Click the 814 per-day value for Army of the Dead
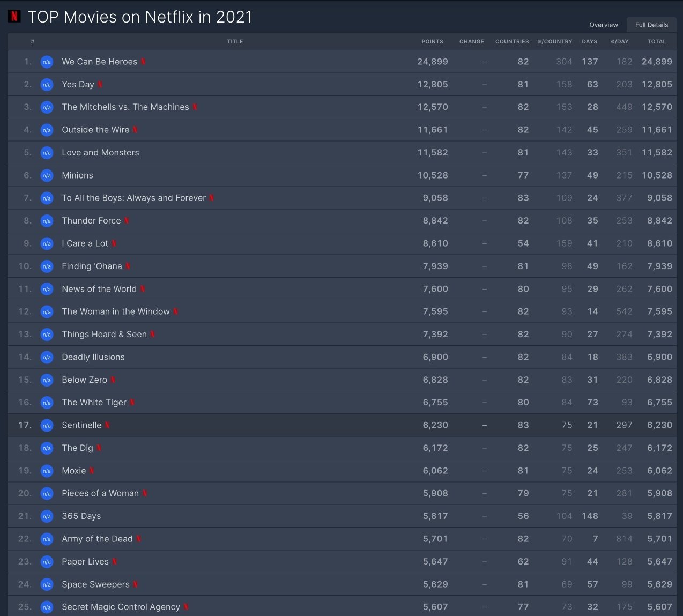Screen dimensions: 683x616 624,539
